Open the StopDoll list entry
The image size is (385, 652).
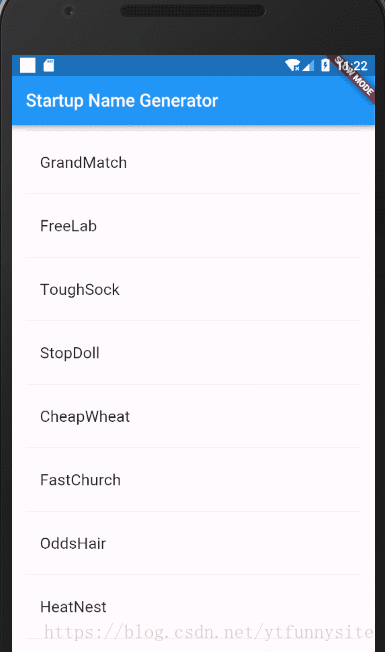193,353
